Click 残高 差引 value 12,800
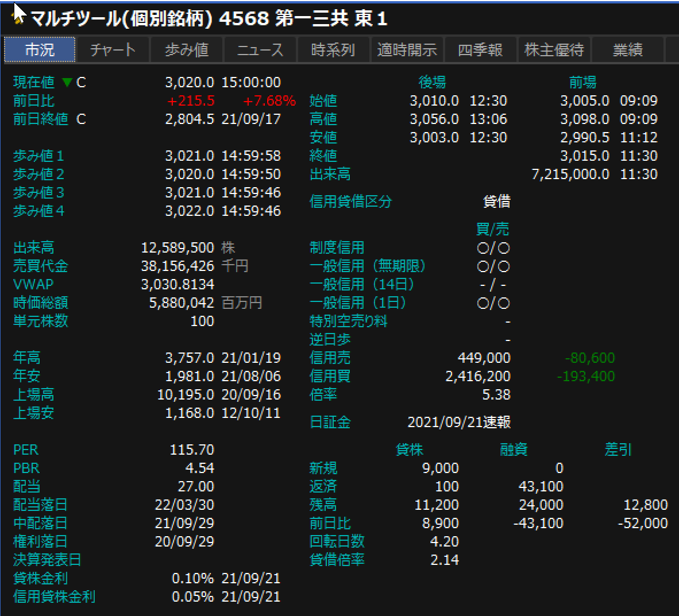Image resolution: width=679 pixels, height=616 pixels. click(646, 505)
